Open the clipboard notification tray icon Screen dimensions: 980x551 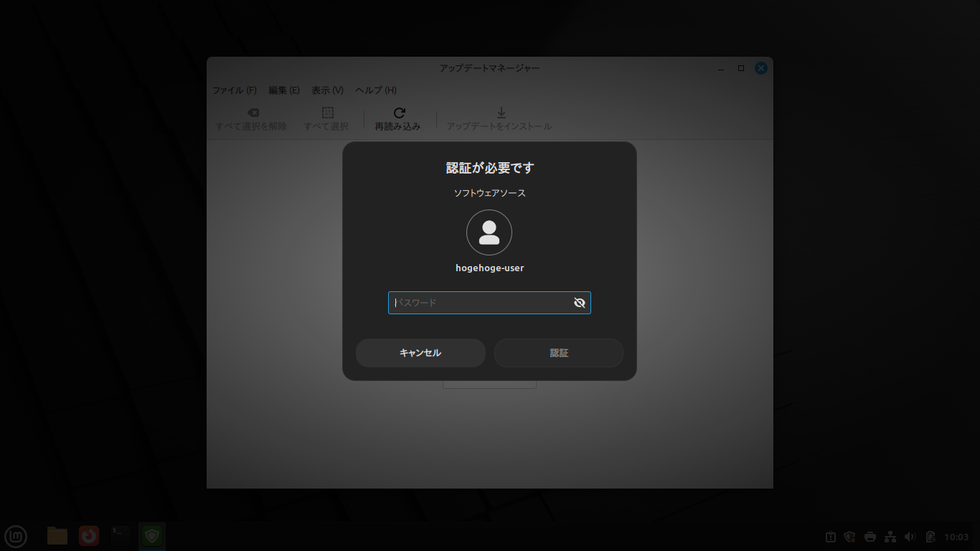(x=831, y=537)
